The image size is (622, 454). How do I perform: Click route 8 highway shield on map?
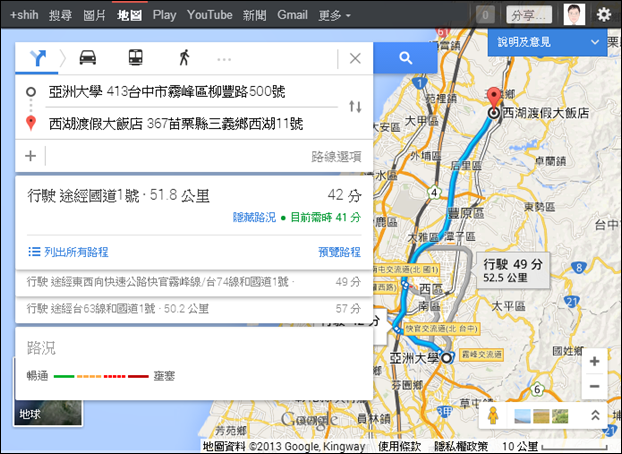579,267
